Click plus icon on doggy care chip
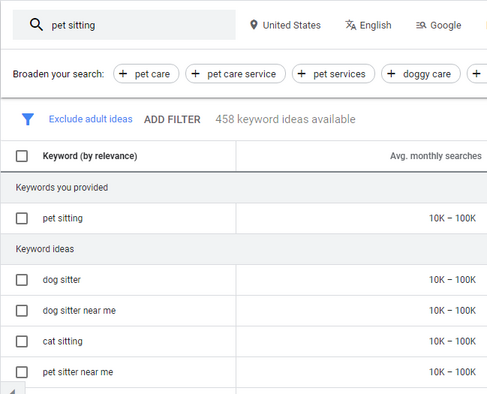 [391, 74]
